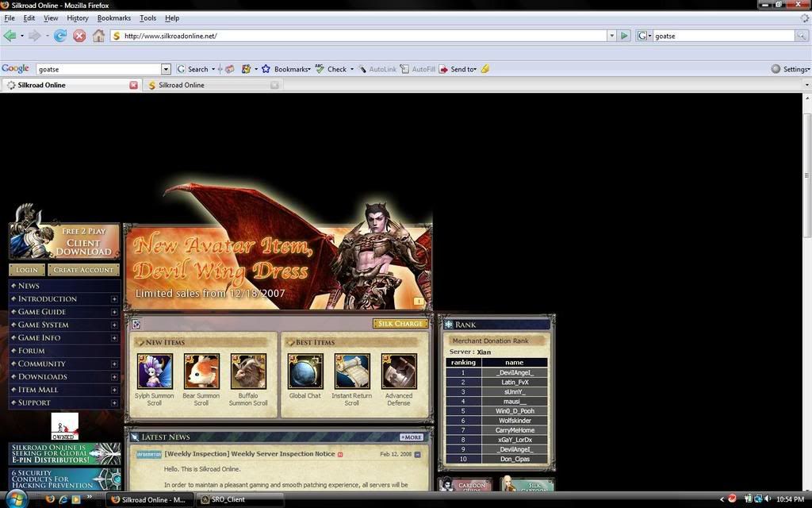
Task: Select the Advanced Defense item icon
Action: [x=399, y=371]
